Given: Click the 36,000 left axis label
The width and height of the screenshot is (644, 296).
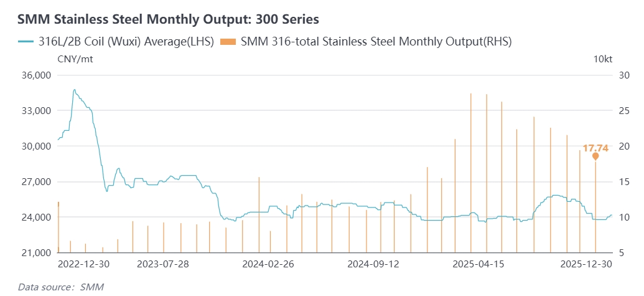Looking at the screenshot, I should click(34, 75).
